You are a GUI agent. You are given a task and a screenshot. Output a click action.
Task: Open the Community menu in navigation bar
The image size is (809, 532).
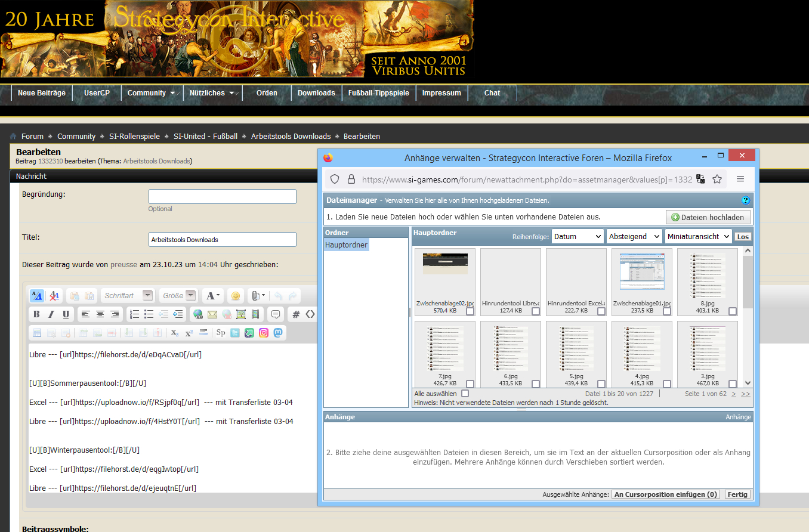point(152,93)
